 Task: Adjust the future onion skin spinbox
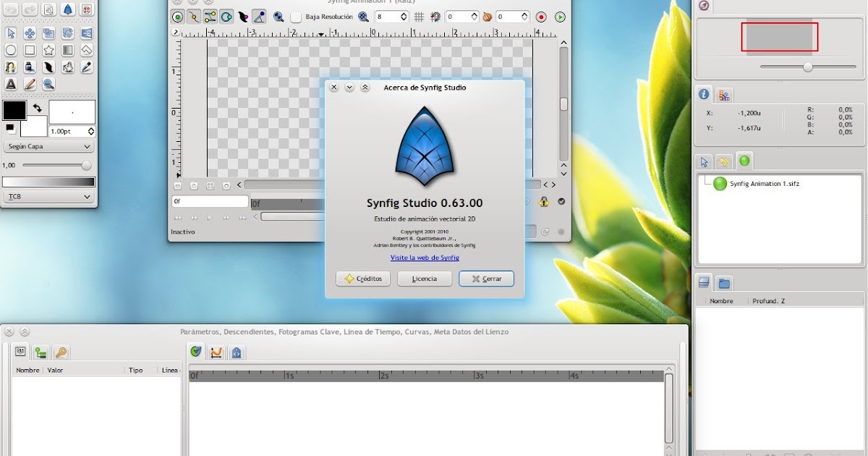click(513, 17)
